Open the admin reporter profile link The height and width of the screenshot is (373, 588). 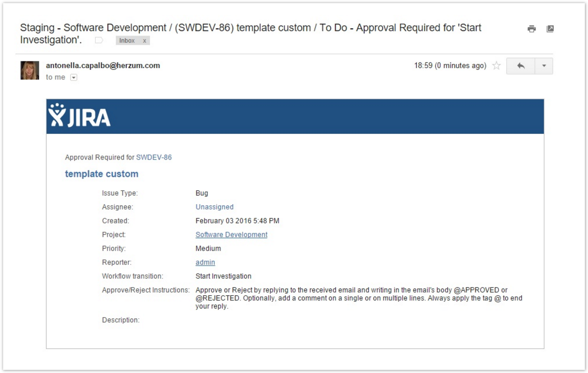205,262
